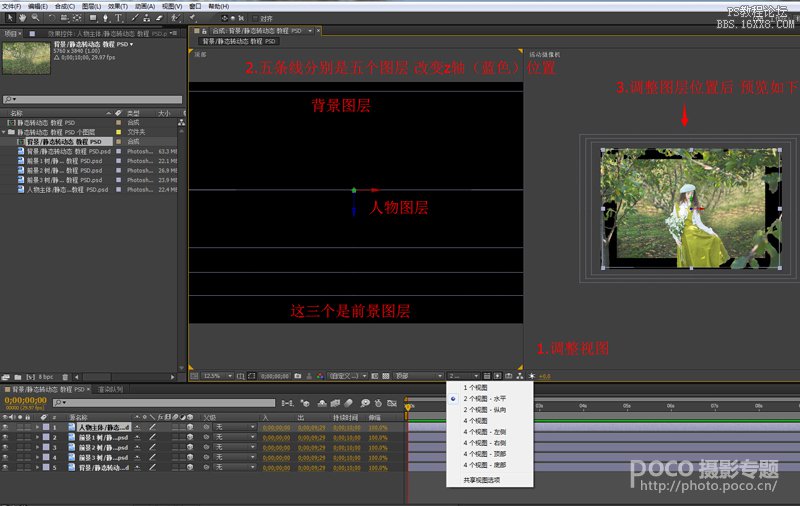Screen dimensions: 800x506
Task: Hide layer 2 前景1 树 with eye toggle
Action: click(x=5, y=437)
